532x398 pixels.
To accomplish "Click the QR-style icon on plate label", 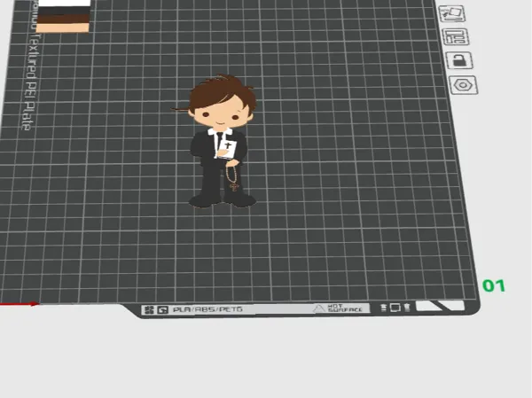I will pos(149,309).
